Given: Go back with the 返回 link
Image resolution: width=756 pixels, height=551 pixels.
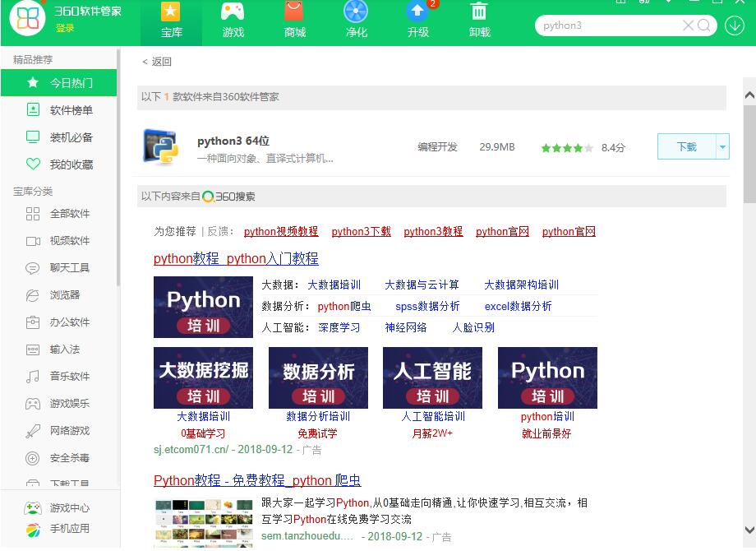Looking at the screenshot, I should [157, 62].
